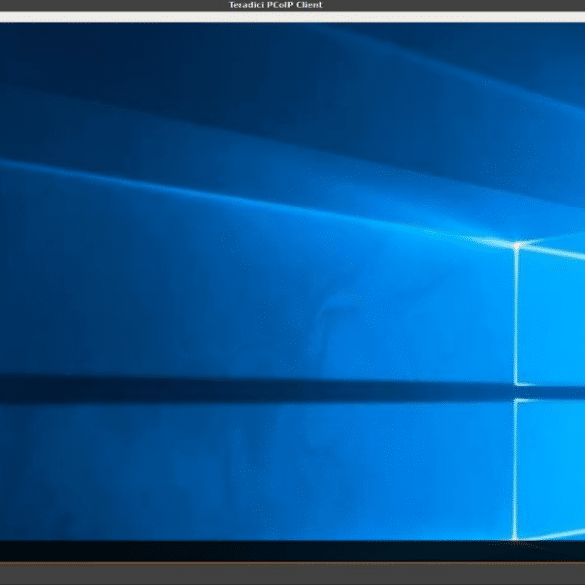Click the right end of the Windows taskbar
This screenshot has width=585, height=585.
(x=560, y=551)
